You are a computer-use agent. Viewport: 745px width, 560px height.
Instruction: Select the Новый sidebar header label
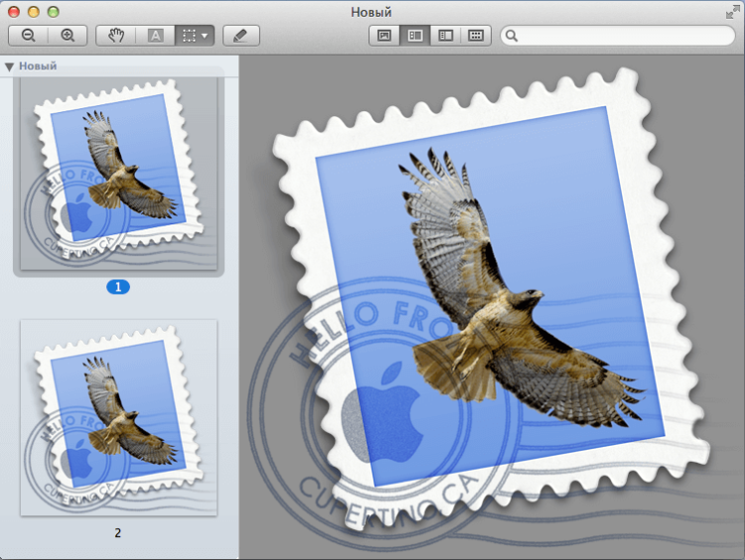[38, 66]
